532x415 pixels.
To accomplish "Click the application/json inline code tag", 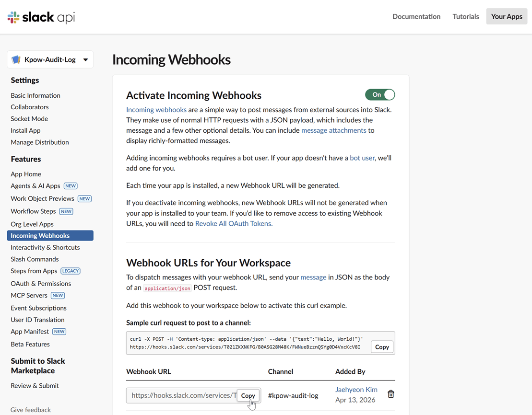I will [x=167, y=288].
